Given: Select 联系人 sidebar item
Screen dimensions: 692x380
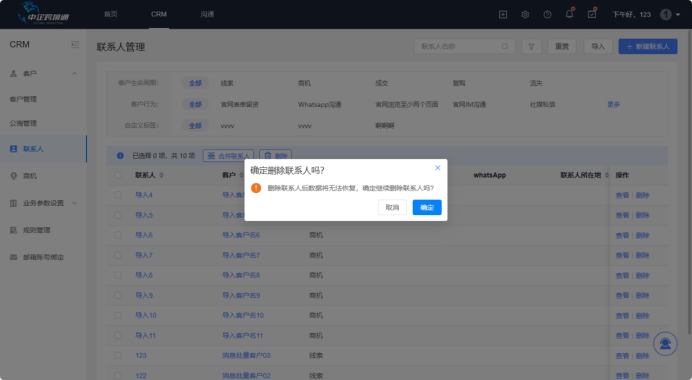Looking at the screenshot, I should click(43, 149).
